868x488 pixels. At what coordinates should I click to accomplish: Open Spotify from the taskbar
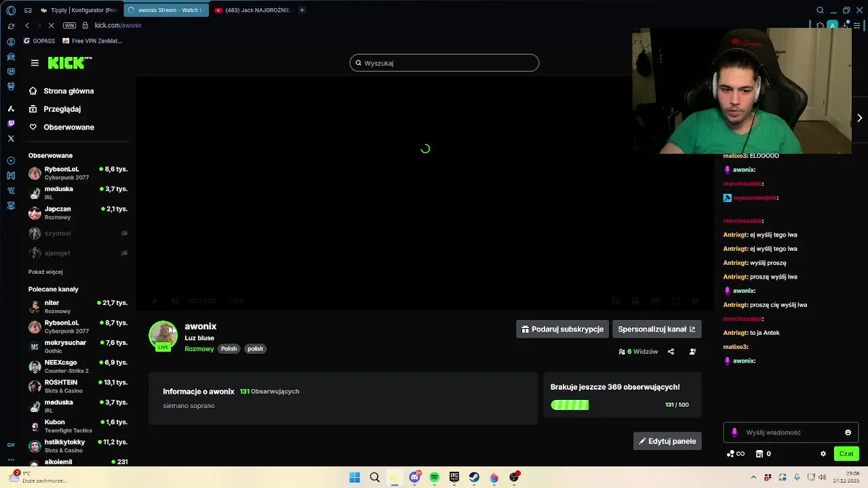pyautogui.click(x=435, y=477)
